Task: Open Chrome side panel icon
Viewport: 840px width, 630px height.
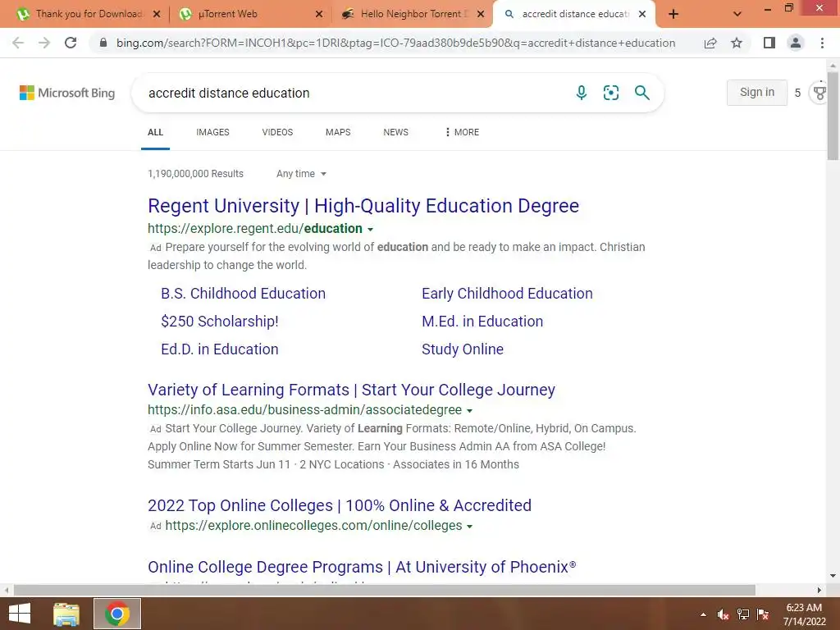Action: coord(769,43)
